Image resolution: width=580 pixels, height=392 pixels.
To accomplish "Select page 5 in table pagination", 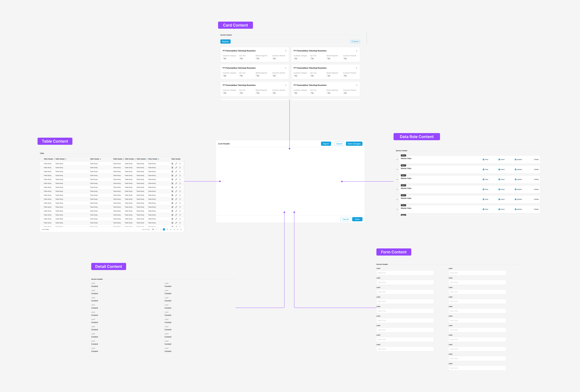I will (178, 229).
